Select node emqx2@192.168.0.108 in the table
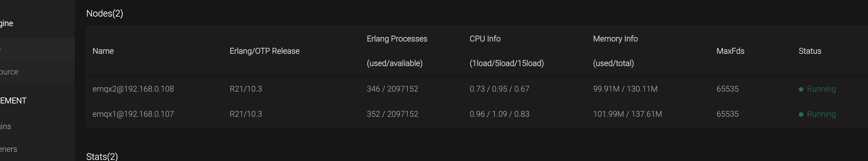This screenshot has height=161, width=868. (133, 89)
